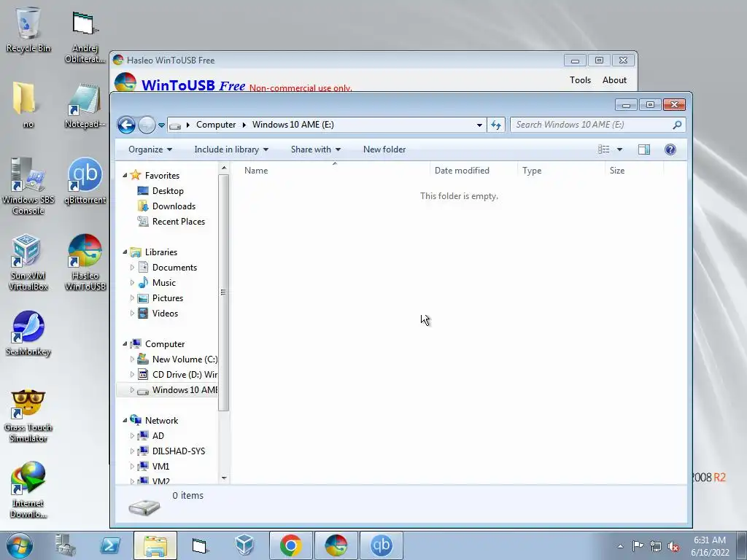Open address bar history dropdown
The image size is (747, 560).
pyautogui.click(x=479, y=125)
